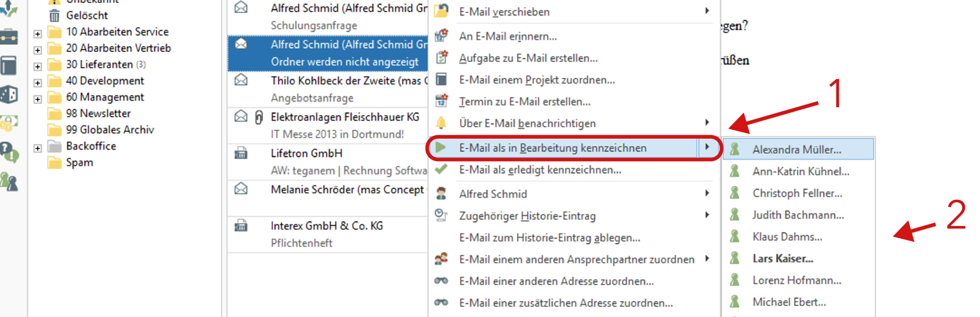980x317 pixels.
Task: Click the paperclip on the Elektroanlagen Fleischhauer email
Action: pyautogui.click(x=259, y=117)
